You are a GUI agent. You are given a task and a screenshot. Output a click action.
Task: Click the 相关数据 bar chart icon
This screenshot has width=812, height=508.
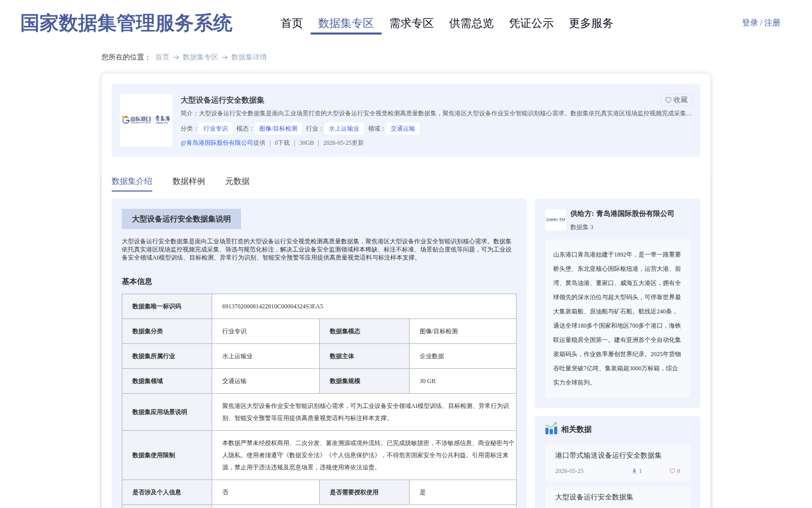point(551,429)
